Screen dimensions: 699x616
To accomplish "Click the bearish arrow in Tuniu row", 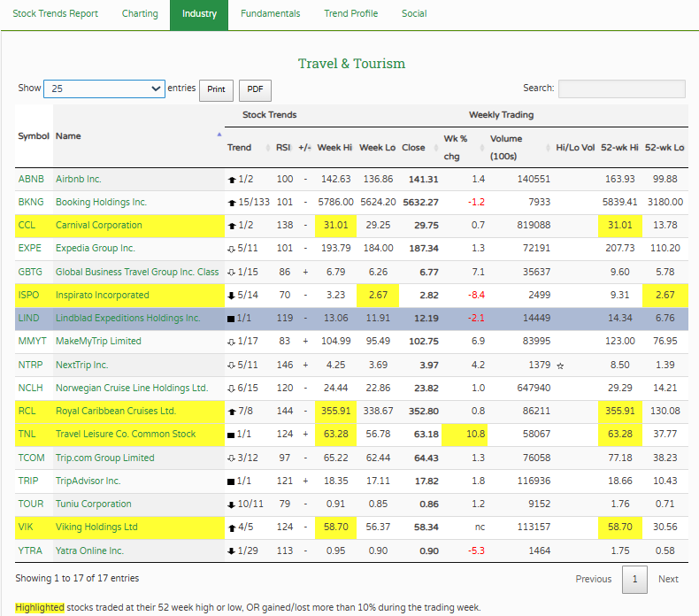I will click(231, 505).
